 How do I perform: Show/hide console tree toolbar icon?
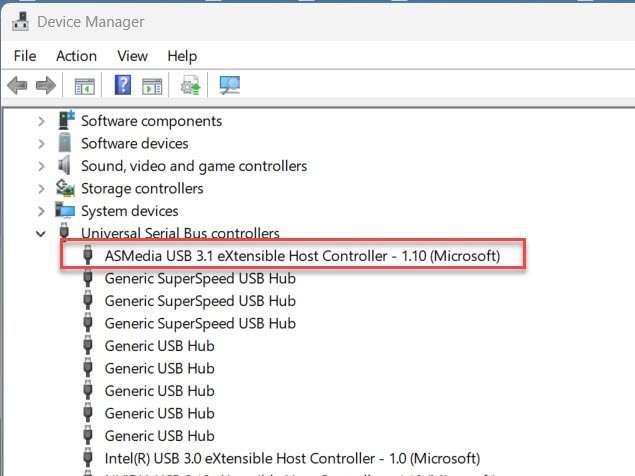click(85, 86)
